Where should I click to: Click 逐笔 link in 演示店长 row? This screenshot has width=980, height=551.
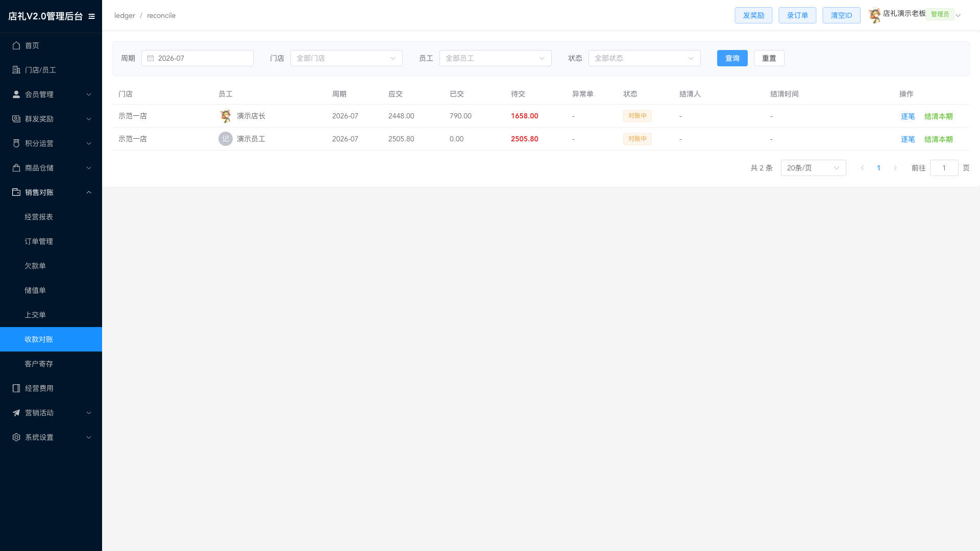908,116
